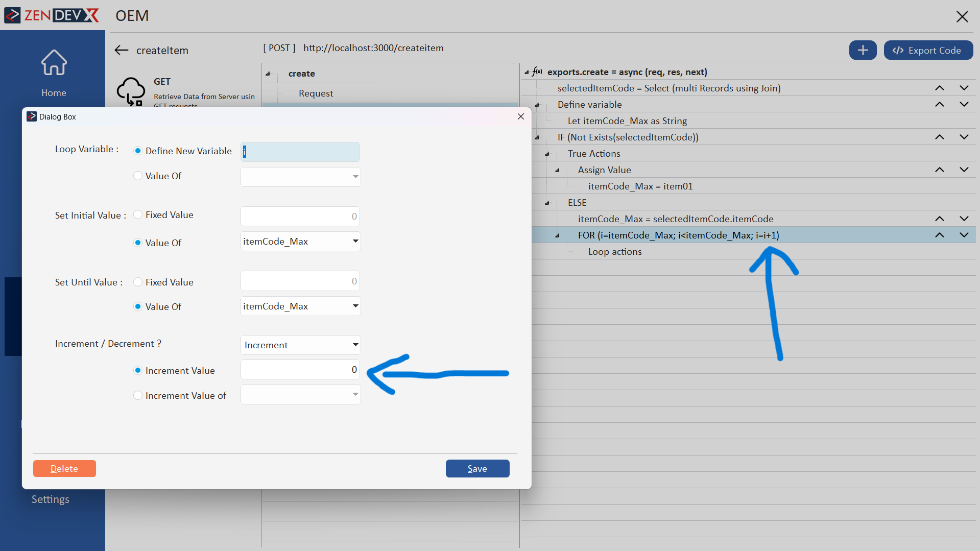Click the back arrow beside createItem

pos(121,50)
